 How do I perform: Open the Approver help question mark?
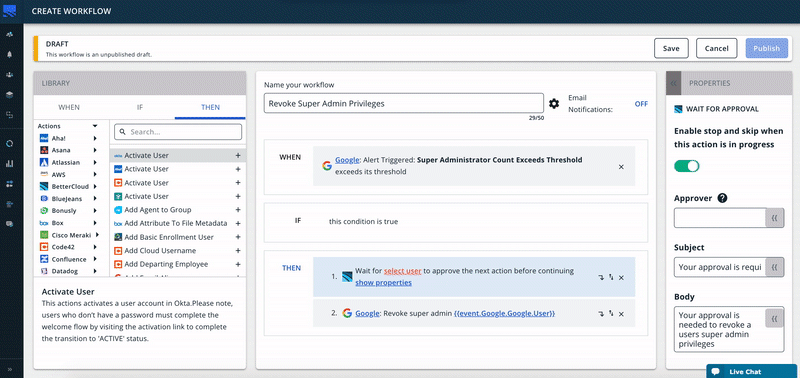(x=722, y=198)
